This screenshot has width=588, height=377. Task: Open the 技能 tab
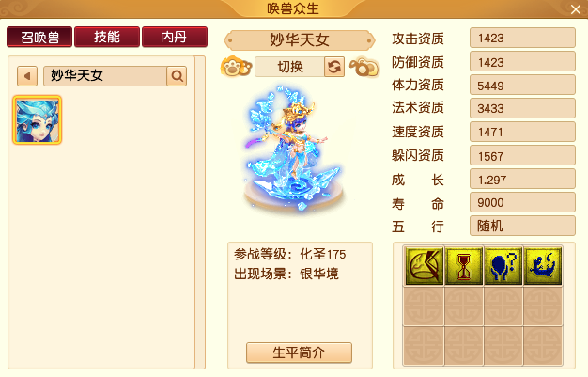tap(107, 37)
